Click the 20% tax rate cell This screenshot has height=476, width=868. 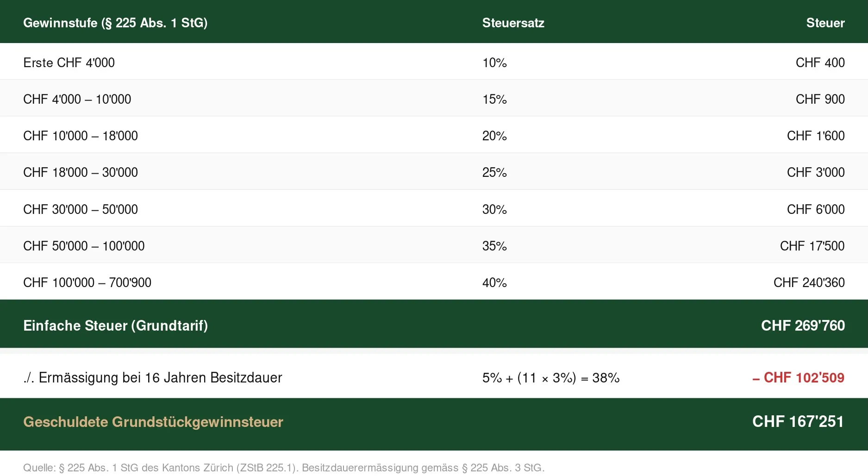pyautogui.click(x=494, y=136)
